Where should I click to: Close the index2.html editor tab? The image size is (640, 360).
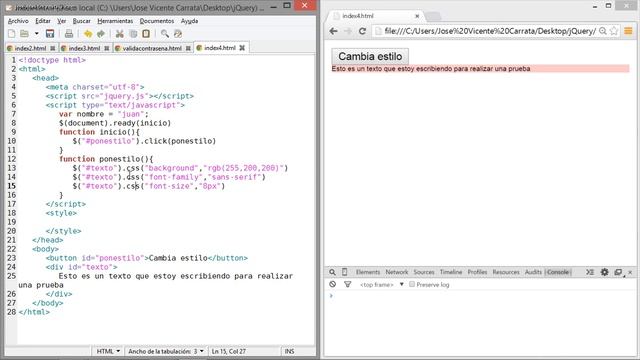[x=53, y=48]
